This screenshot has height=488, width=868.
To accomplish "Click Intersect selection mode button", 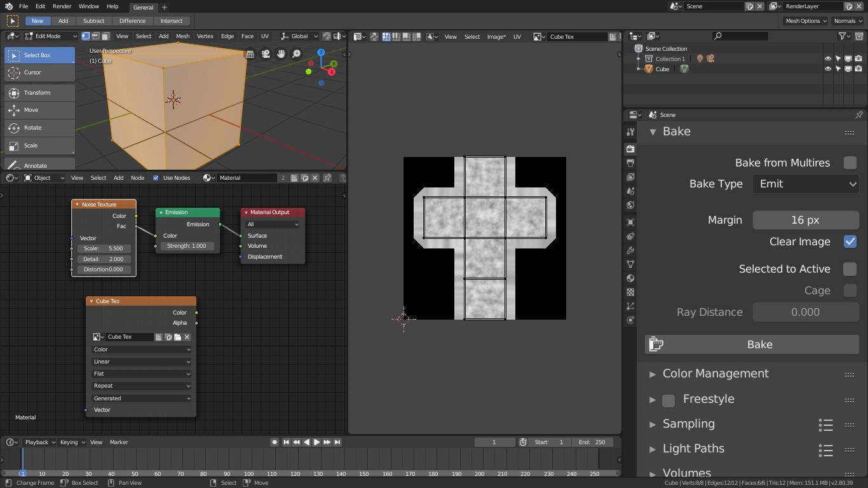I will point(172,21).
